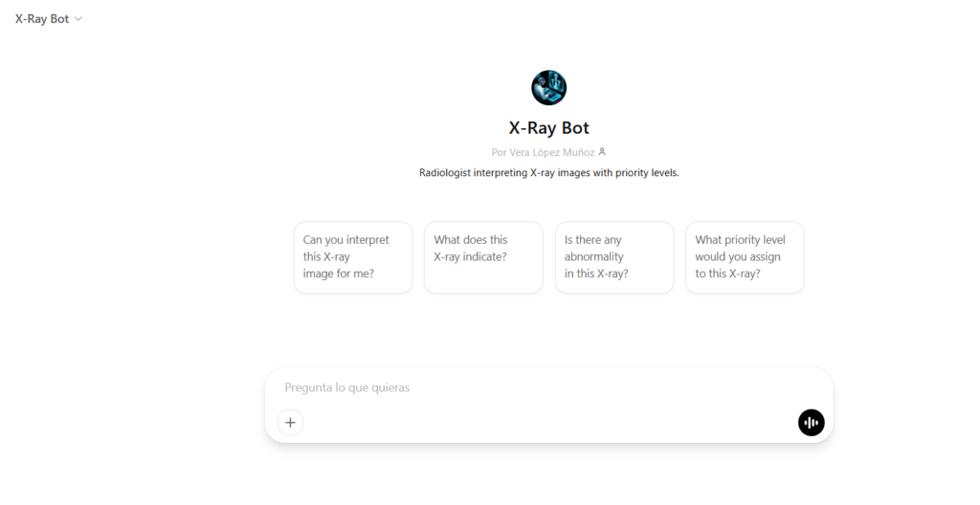Screen dimensions: 980x505
Task: Click the centered 'X-Ray Bot' heading
Action: (x=548, y=127)
